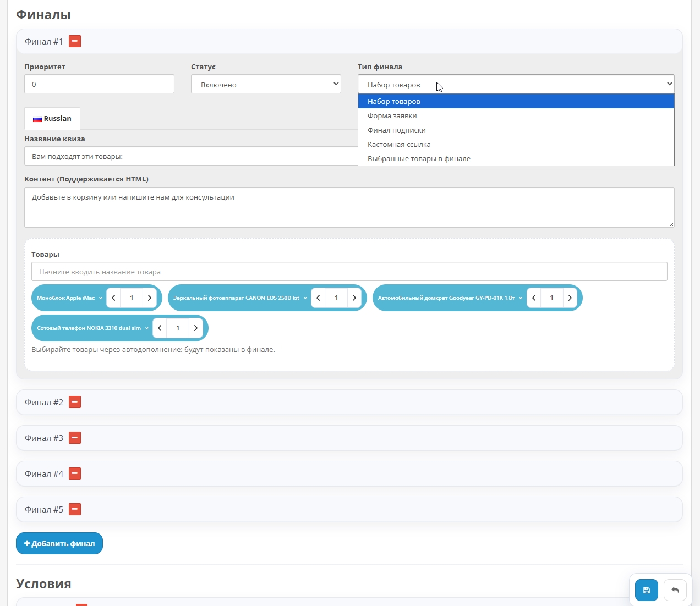
Task: Focus the product name search field
Action: point(349,272)
